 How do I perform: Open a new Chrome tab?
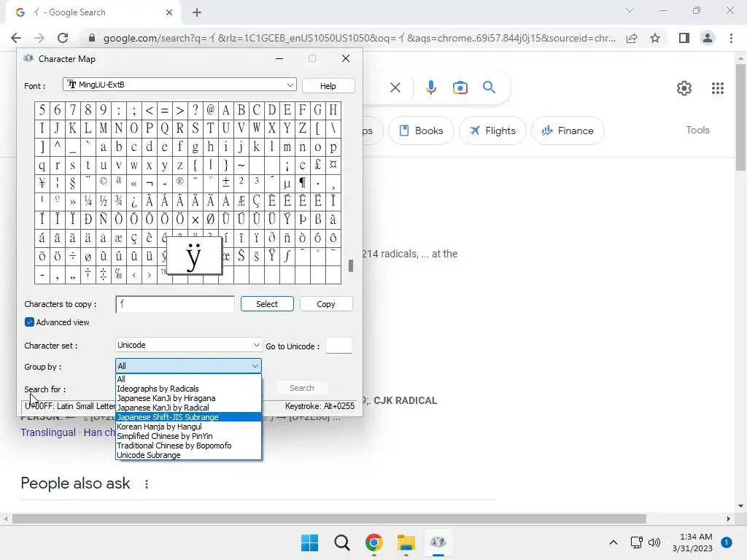(x=197, y=12)
